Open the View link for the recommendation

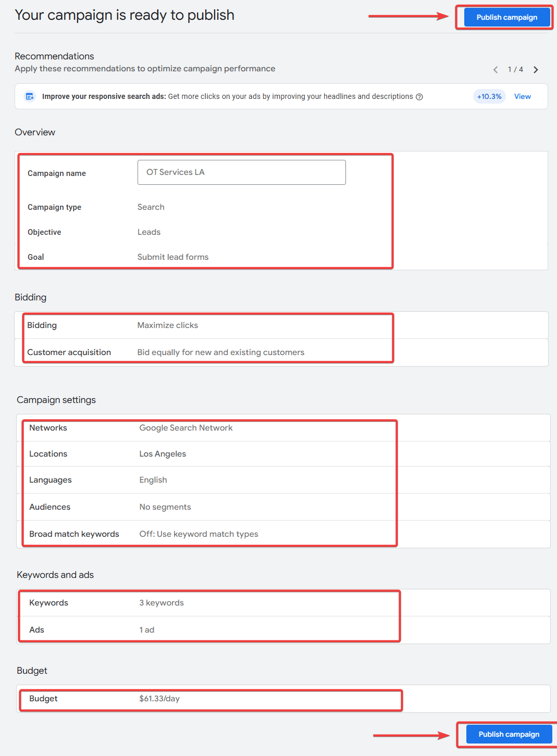point(522,96)
